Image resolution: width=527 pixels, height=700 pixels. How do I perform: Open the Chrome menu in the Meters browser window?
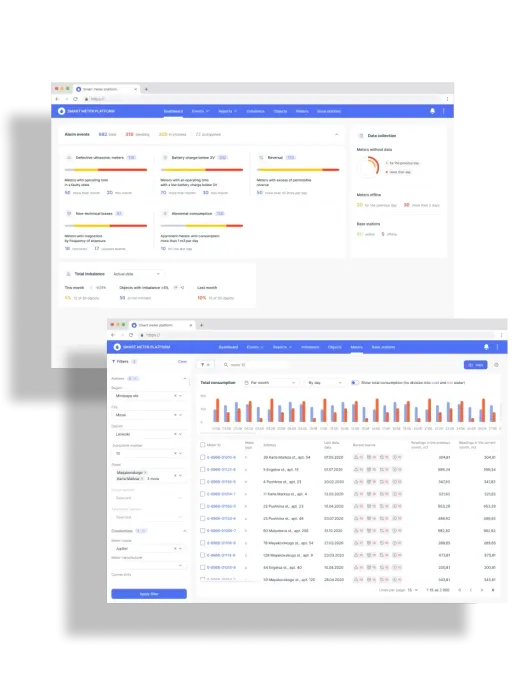(501, 335)
